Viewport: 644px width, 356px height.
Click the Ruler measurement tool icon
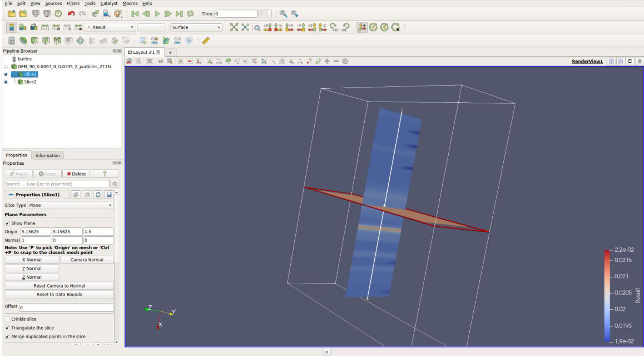coord(206,41)
